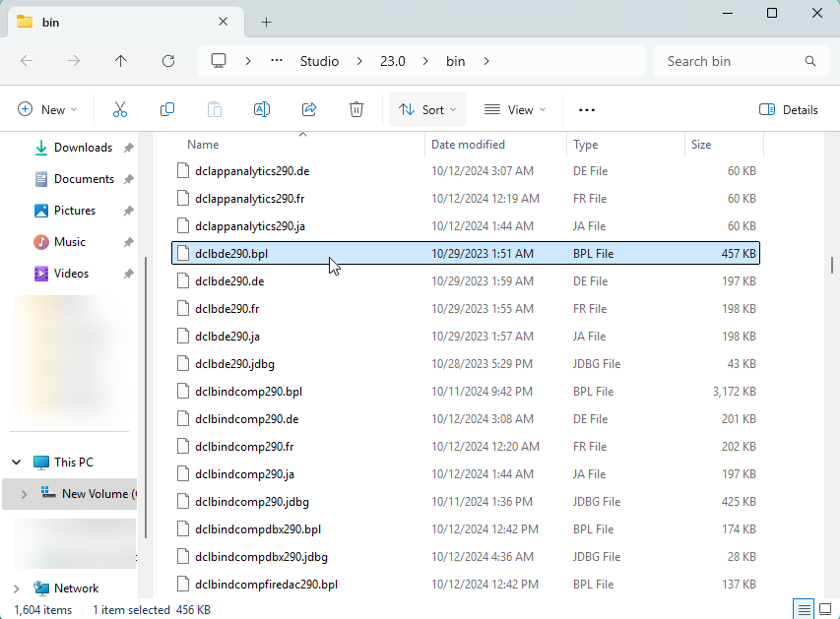
Task: Open the Details pane
Action: [x=788, y=109]
